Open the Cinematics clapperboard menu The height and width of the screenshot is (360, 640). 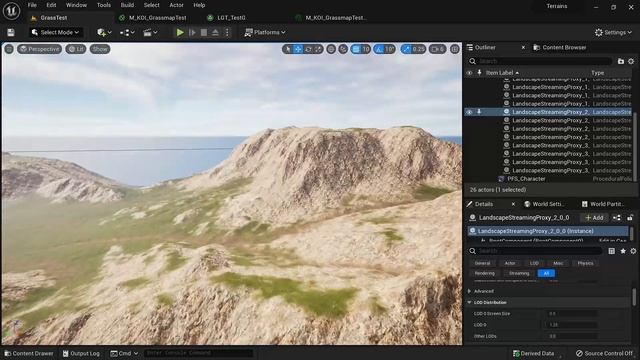click(150, 32)
